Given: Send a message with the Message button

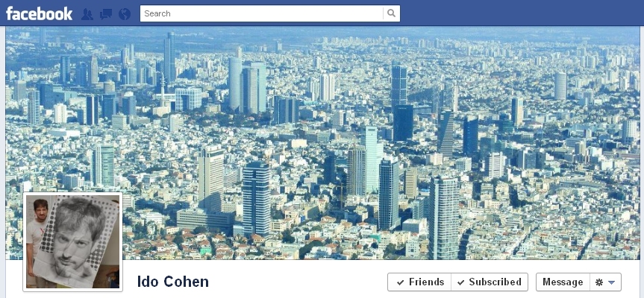Looking at the screenshot, I should pyautogui.click(x=563, y=282).
